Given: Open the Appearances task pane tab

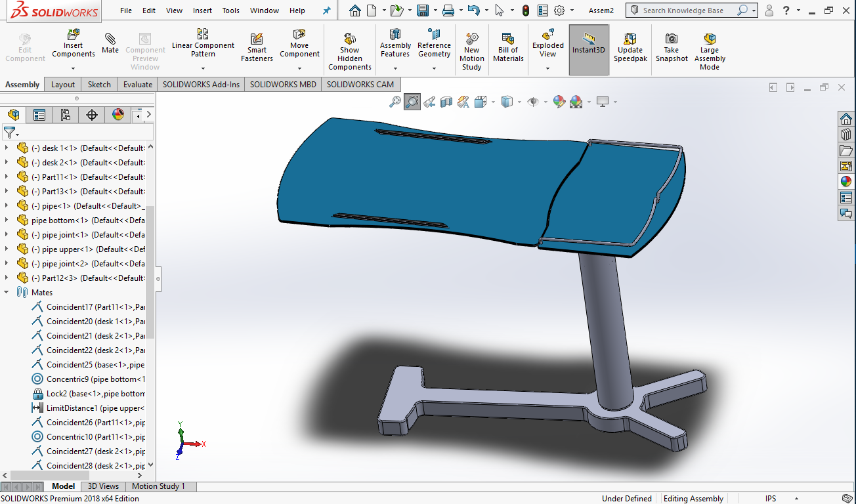Looking at the screenshot, I should 846,182.
